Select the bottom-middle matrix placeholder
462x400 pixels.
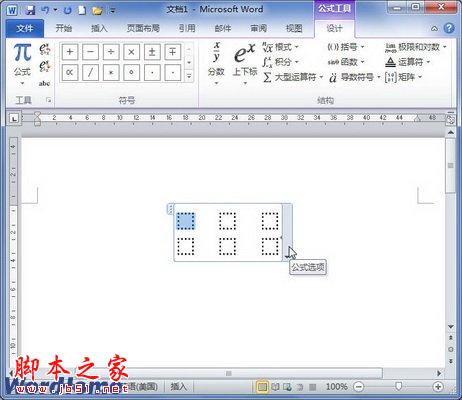click(x=228, y=246)
